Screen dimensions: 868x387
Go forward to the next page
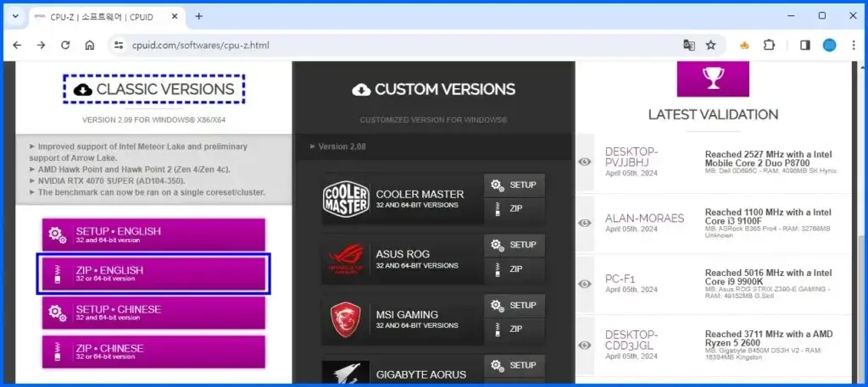click(x=41, y=46)
